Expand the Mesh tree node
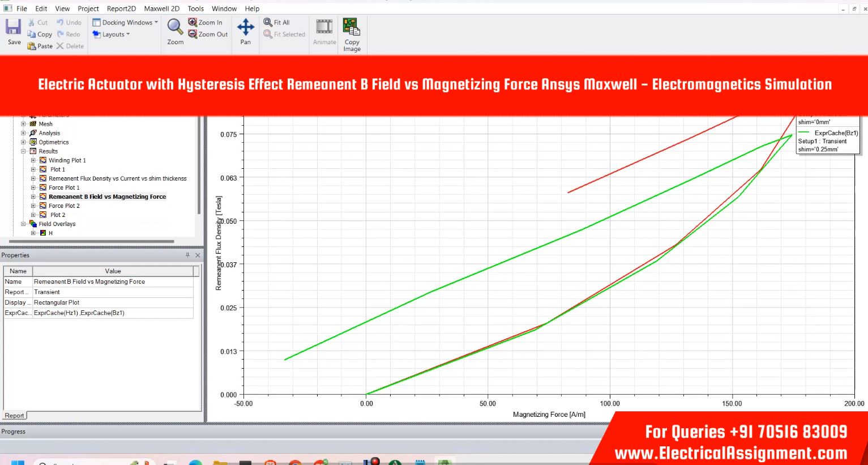868x465 pixels. click(x=23, y=124)
